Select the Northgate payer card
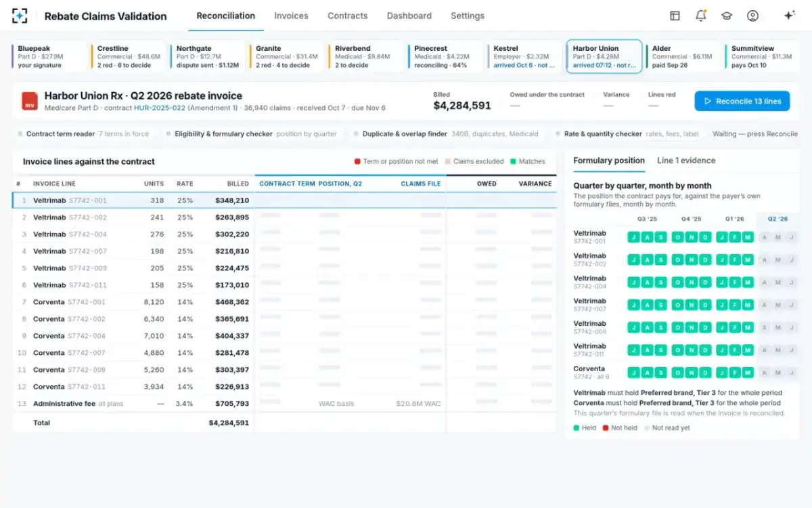The image size is (812, 508). pyautogui.click(x=208, y=57)
